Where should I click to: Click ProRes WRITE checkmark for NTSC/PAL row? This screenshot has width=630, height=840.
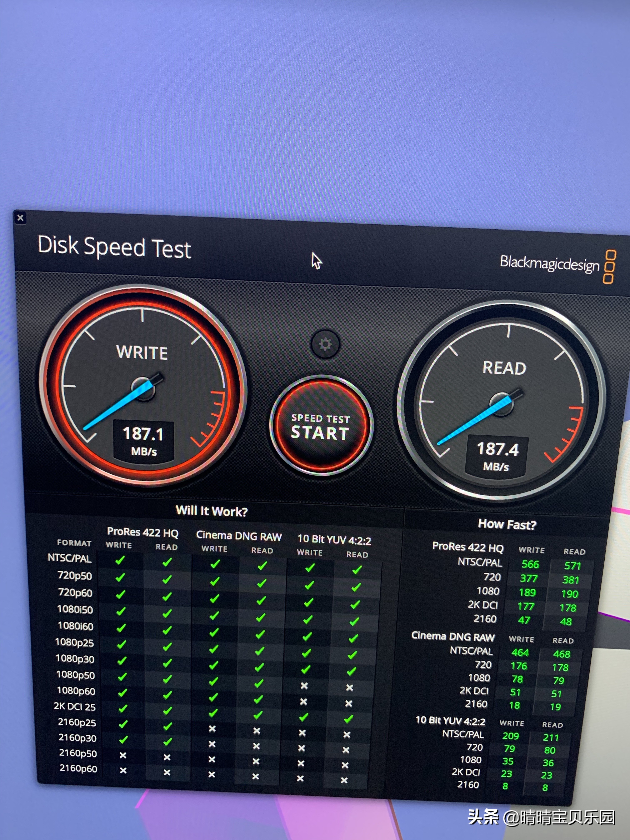(120, 560)
